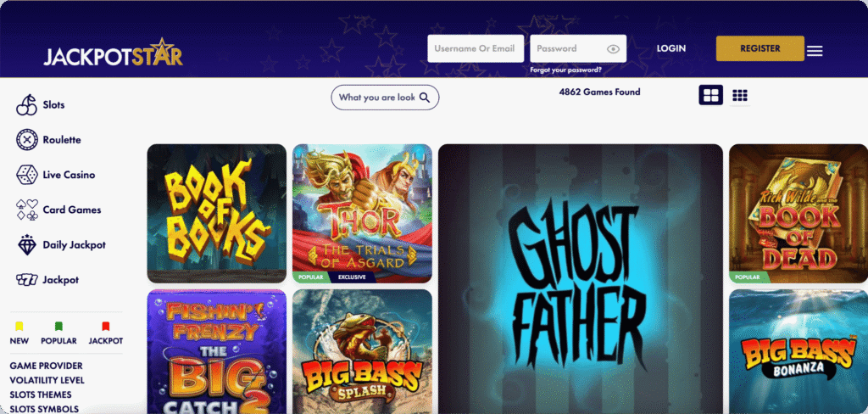Click the search magnifier icon
The image size is (868, 414).
click(425, 98)
